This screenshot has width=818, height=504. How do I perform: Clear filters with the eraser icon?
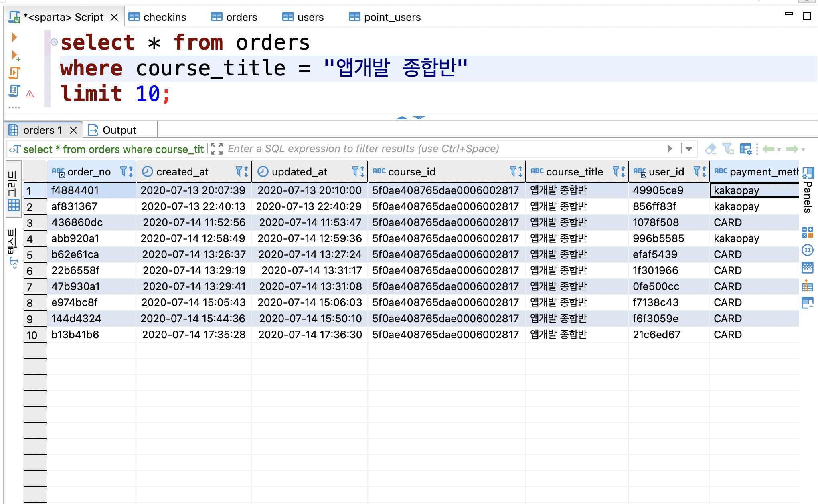coord(711,149)
